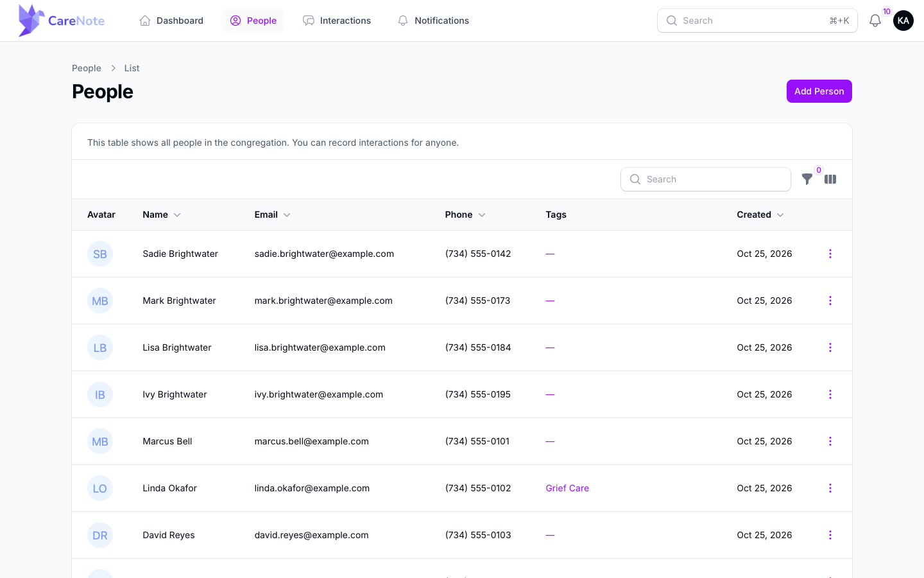Viewport: 924px width, 578px height.
Task: Open actions menu for Mark Brightwater
Action: (x=830, y=301)
